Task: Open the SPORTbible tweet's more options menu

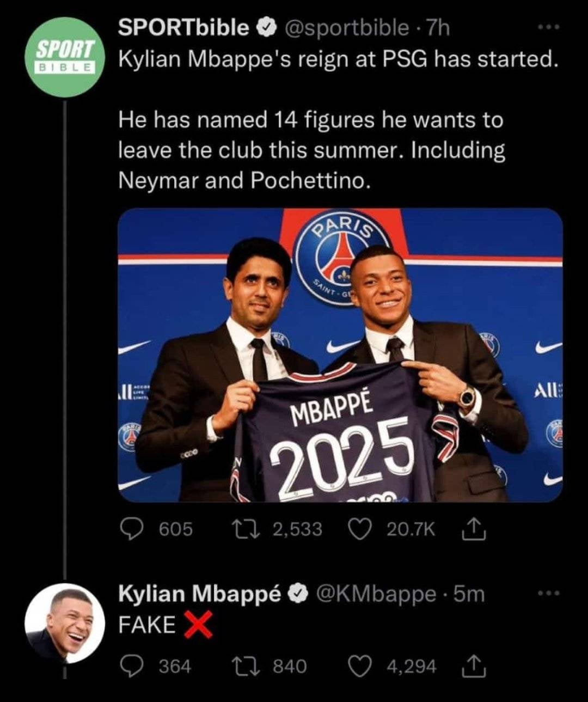Action: click(548, 27)
